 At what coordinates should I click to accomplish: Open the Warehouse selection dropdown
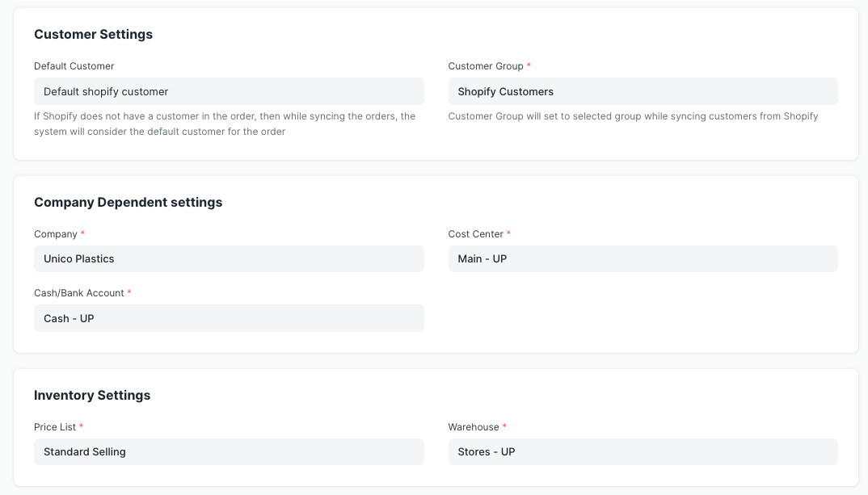click(x=643, y=451)
